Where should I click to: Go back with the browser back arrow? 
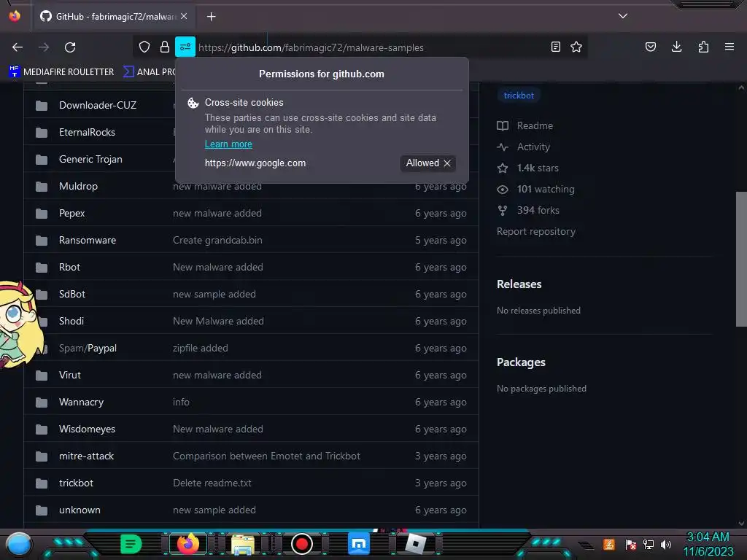pyautogui.click(x=18, y=47)
